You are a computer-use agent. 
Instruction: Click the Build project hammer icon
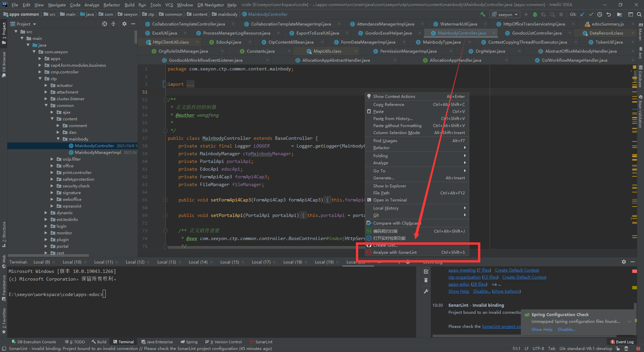pyautogui.click(x=483, y=14)
